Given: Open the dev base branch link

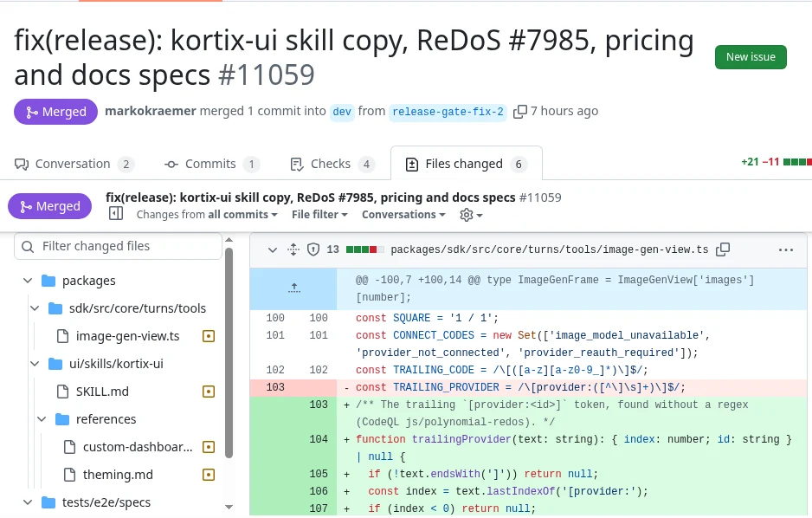Looking at the screenshot, I should point(342,112).
